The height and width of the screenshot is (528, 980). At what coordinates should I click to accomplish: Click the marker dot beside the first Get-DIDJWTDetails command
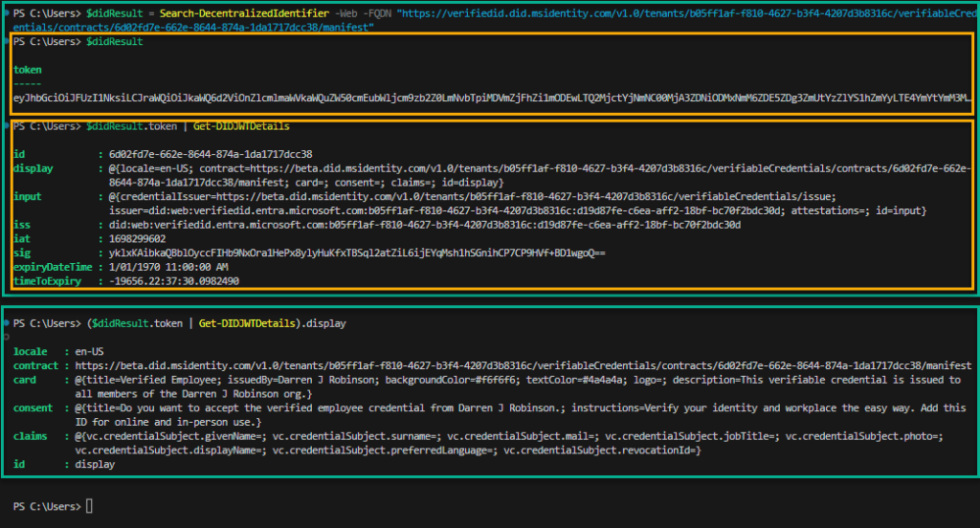[6, 126]
